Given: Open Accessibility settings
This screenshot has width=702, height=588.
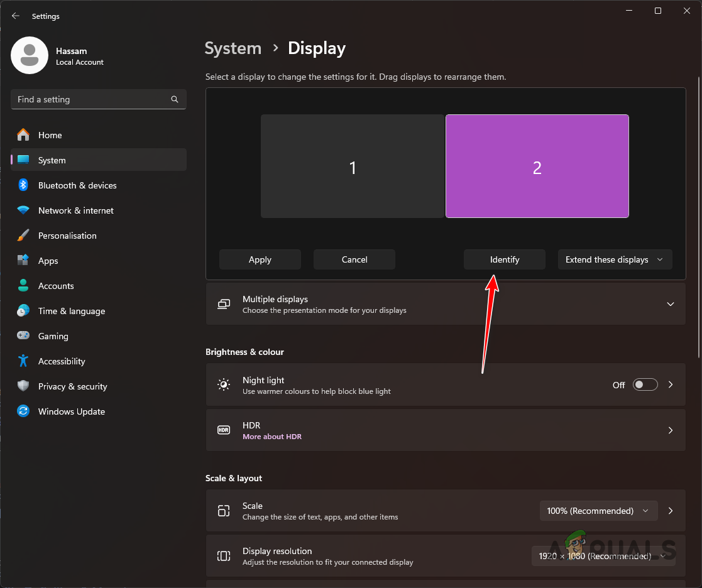Looking at the screenshot, I should point(62,361).
